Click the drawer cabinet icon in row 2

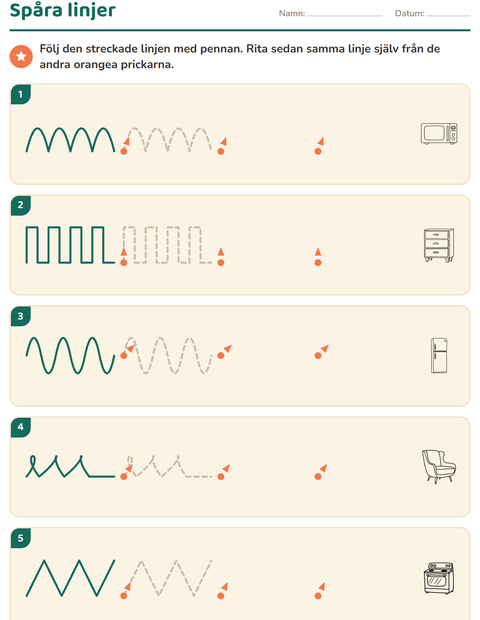[439, 245]
